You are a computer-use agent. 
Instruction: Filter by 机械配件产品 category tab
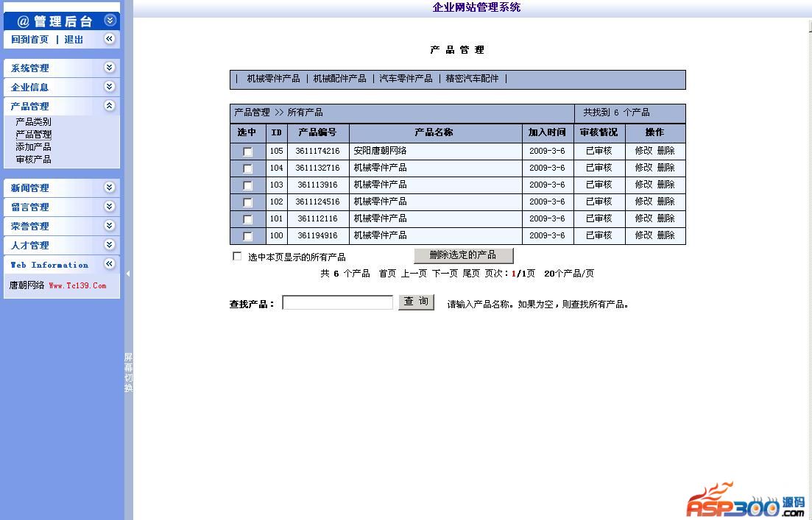click(x=339, y=79)
